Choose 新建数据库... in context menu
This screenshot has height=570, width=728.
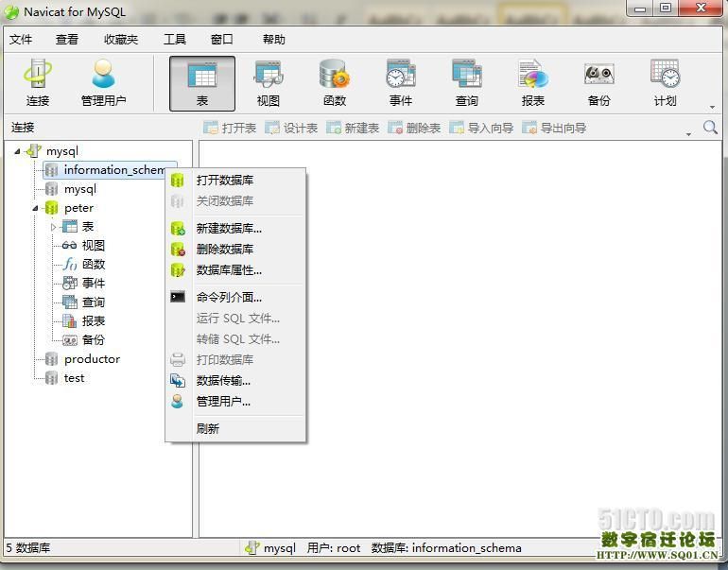pos(235,229)
